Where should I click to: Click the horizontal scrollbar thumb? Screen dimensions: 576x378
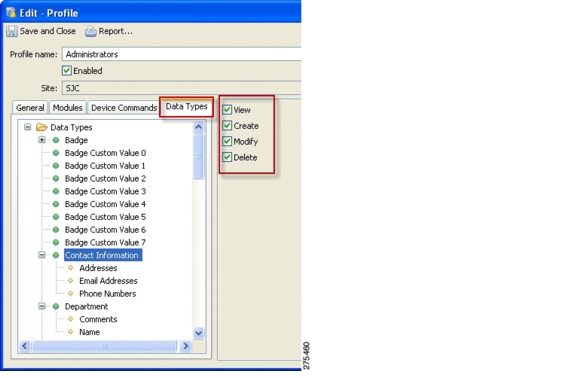[x=105, y=346]
